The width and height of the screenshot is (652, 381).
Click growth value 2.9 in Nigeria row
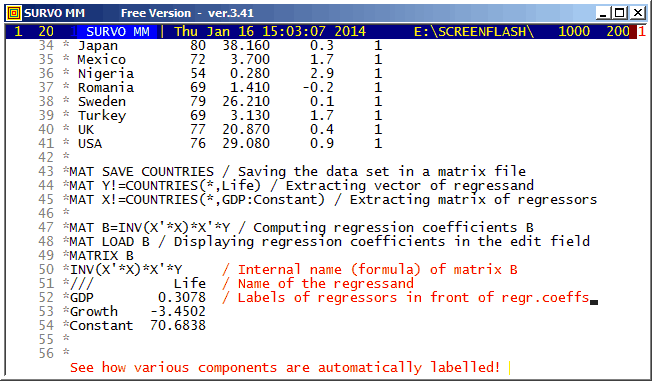coord(321,74)
